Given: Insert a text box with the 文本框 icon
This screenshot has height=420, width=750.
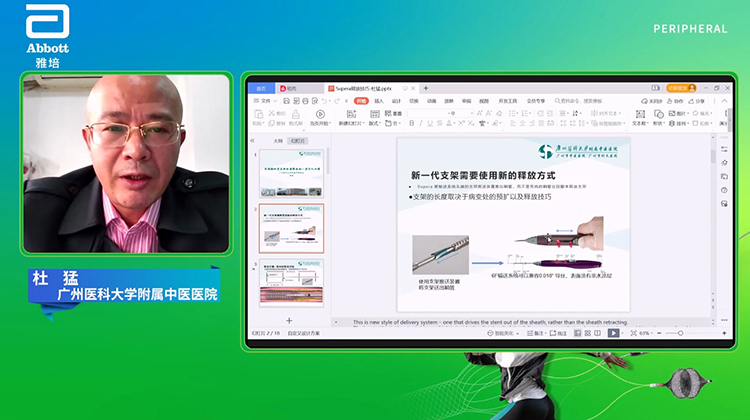Looking at the screenshot, I should tap(640, 113).
